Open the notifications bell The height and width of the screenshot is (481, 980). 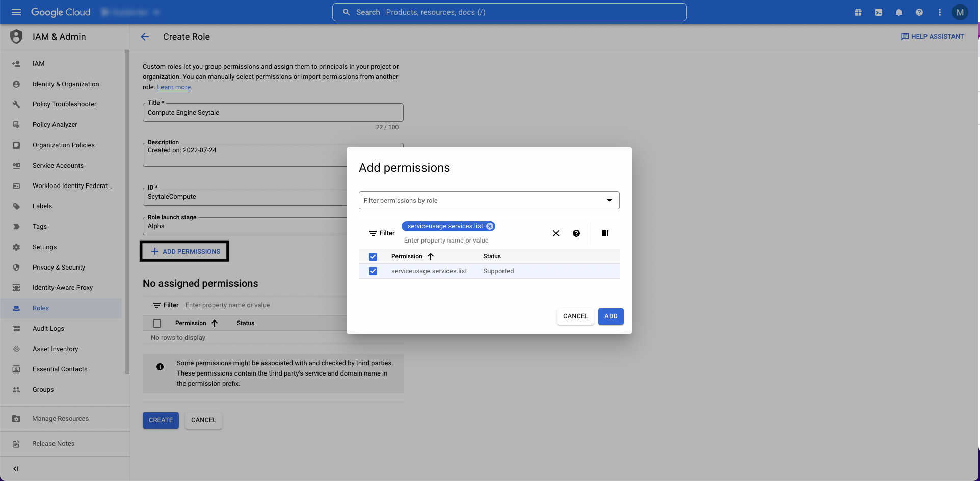coord(899,12)
